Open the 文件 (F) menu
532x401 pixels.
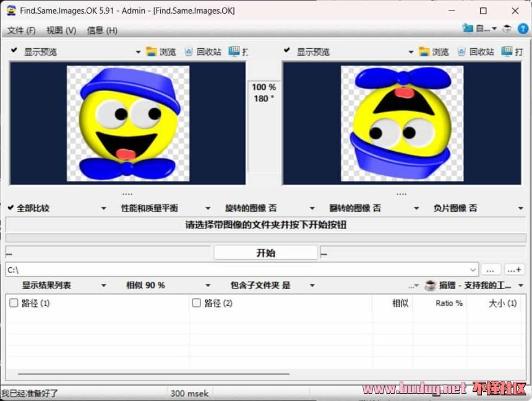click(21, 30)
